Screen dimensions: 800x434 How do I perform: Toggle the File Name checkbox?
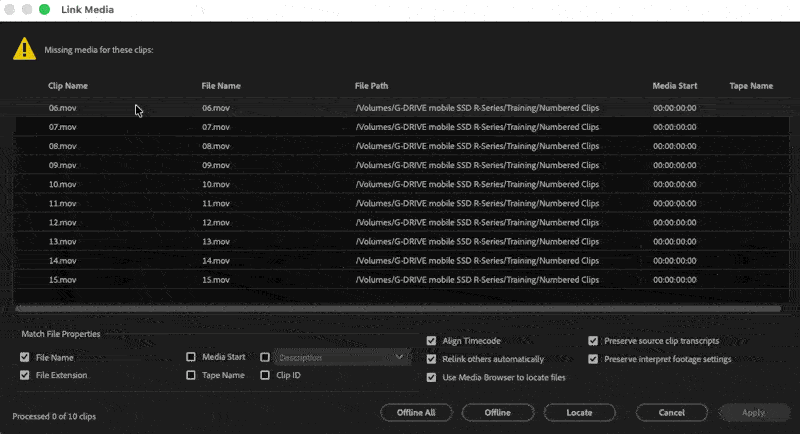coord(24,357)
